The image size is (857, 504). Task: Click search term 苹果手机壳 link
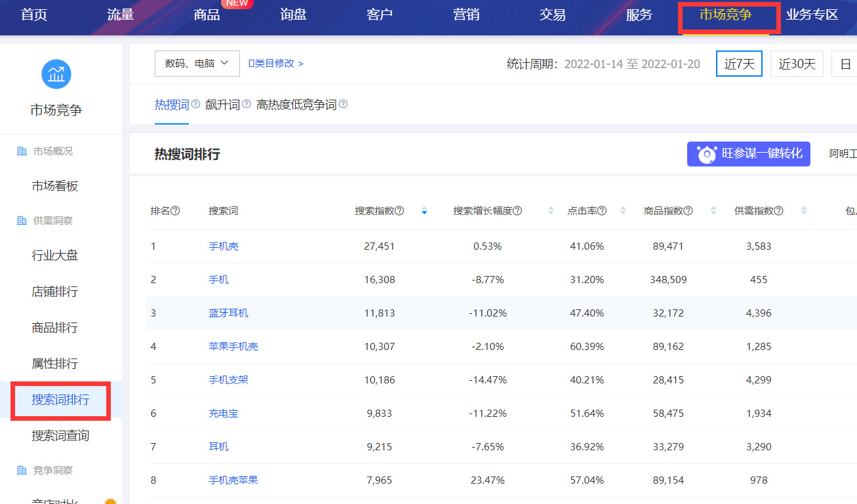[233, 347]
